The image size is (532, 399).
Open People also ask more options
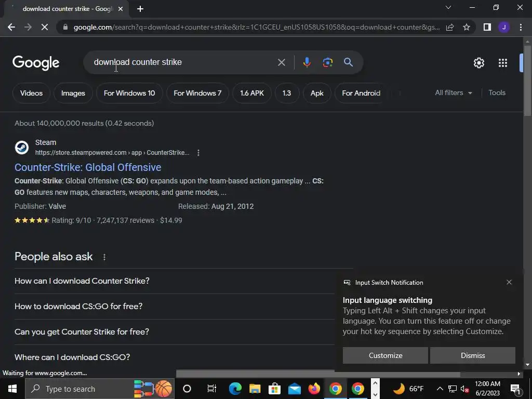click(x=104, y=257)
